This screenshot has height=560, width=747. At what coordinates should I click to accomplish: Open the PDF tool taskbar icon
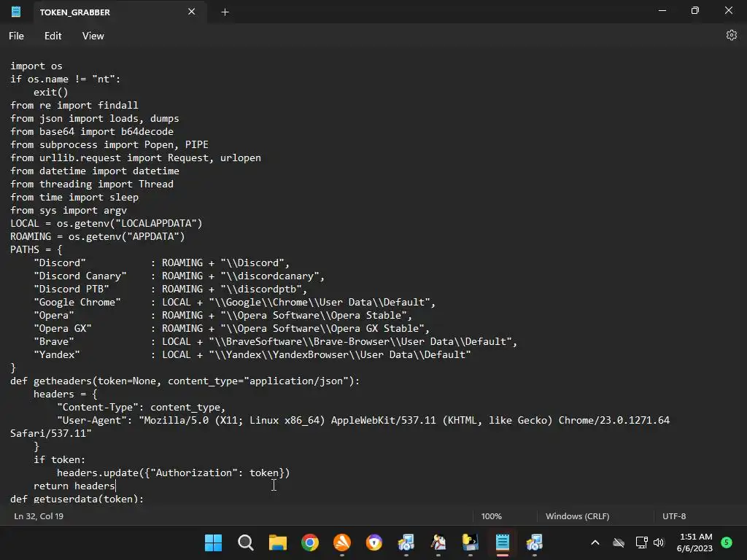point(438,542)
